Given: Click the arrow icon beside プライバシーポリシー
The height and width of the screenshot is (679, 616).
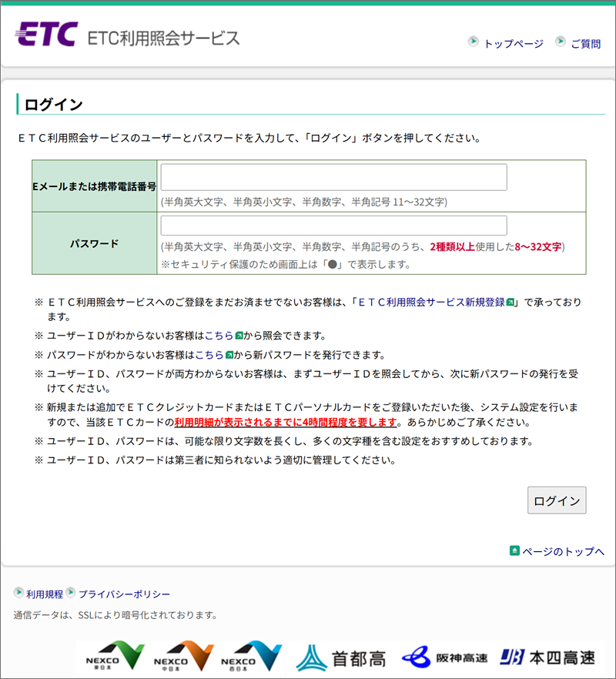Looking at the screenshot, I should [71, 592].
